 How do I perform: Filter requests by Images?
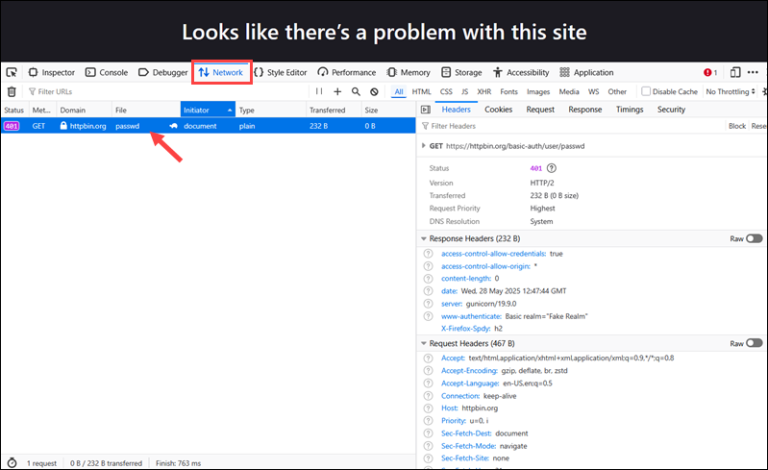[x=538, y=92]
